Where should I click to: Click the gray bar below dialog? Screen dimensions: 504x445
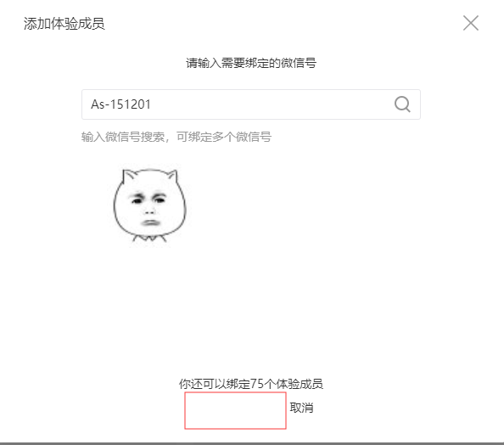252,443
